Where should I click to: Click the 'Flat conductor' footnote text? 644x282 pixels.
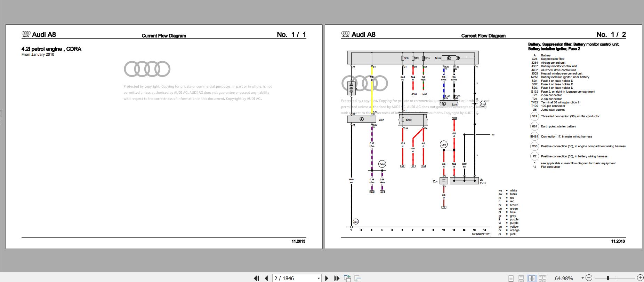click(x=550, y=167)
